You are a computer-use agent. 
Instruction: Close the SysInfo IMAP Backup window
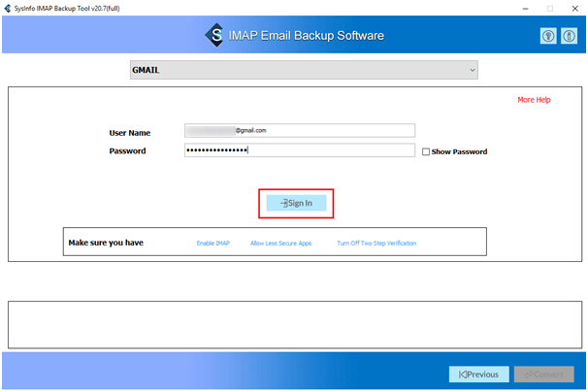pos(574,9)
